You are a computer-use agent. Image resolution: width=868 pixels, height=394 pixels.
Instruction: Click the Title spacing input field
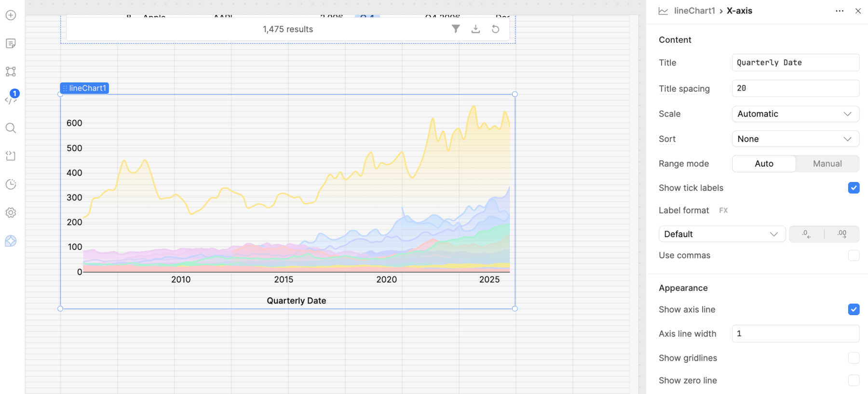click(796, 88)
